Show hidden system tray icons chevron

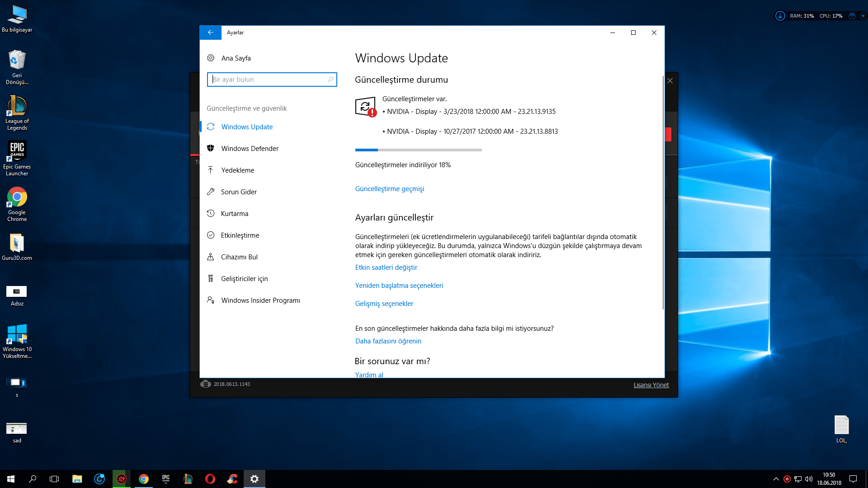(776, 479)
